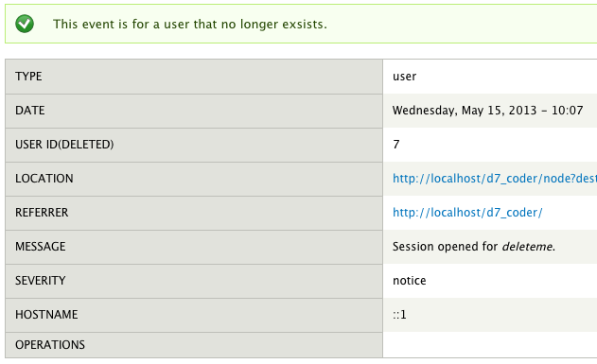The width and height of the screenshot is (597, 364).
Task: Click the USER ID(DELETED) row label
Action: coord(64,145)
